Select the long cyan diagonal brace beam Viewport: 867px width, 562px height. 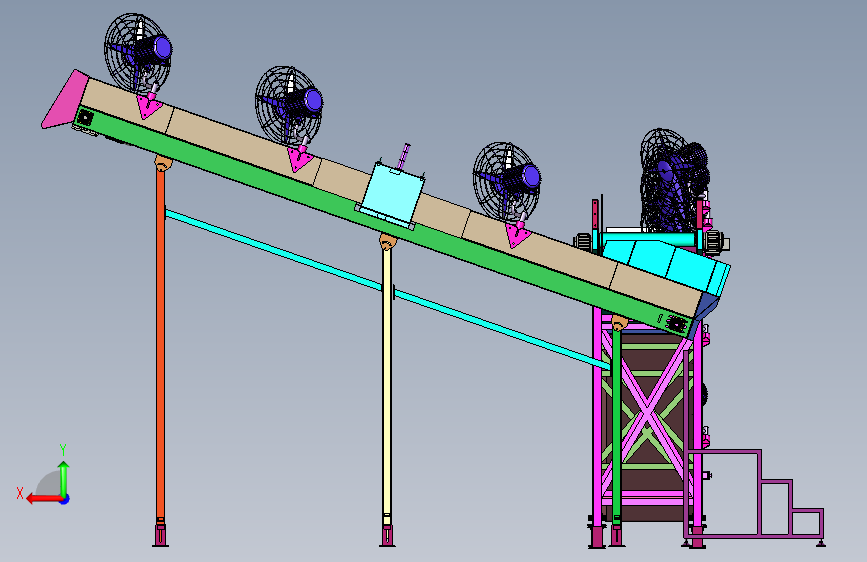tap(387, 288)
